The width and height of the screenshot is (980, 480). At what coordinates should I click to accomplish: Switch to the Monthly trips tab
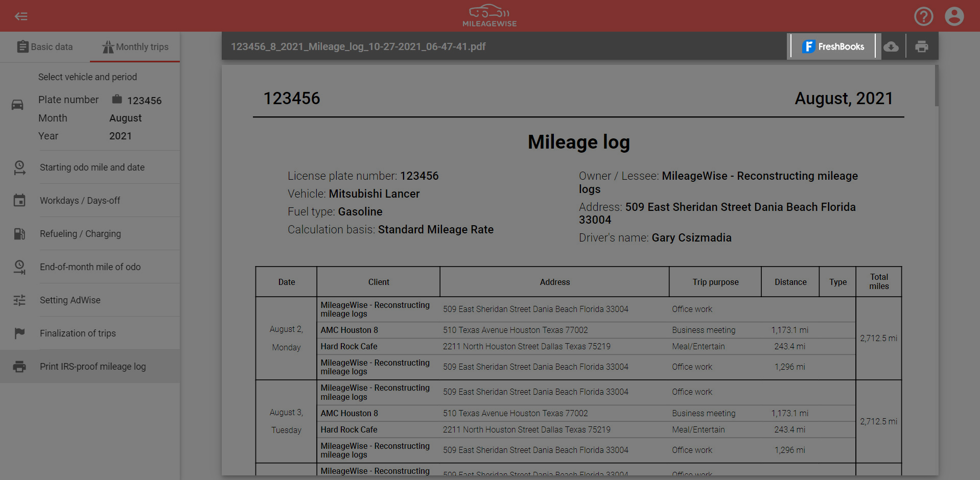135,46
